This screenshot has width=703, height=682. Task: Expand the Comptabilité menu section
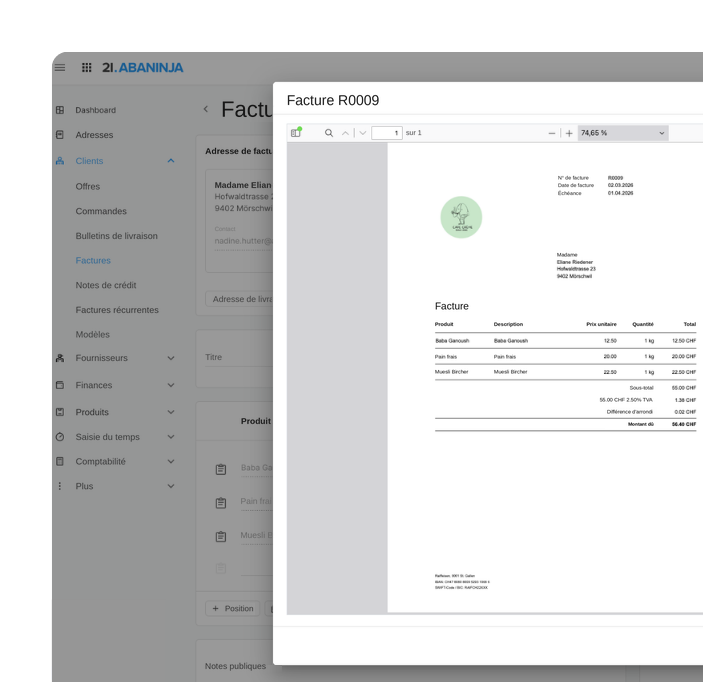[171, 461]
